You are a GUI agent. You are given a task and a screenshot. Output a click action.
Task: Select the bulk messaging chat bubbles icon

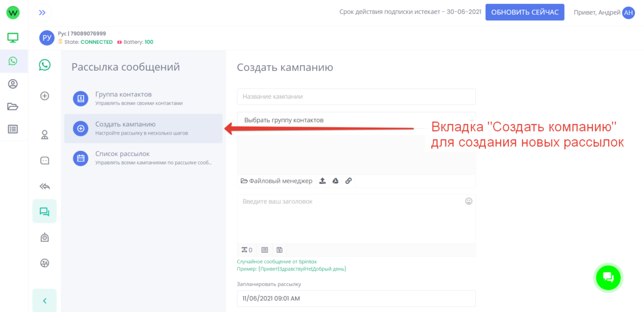[45, 212]
